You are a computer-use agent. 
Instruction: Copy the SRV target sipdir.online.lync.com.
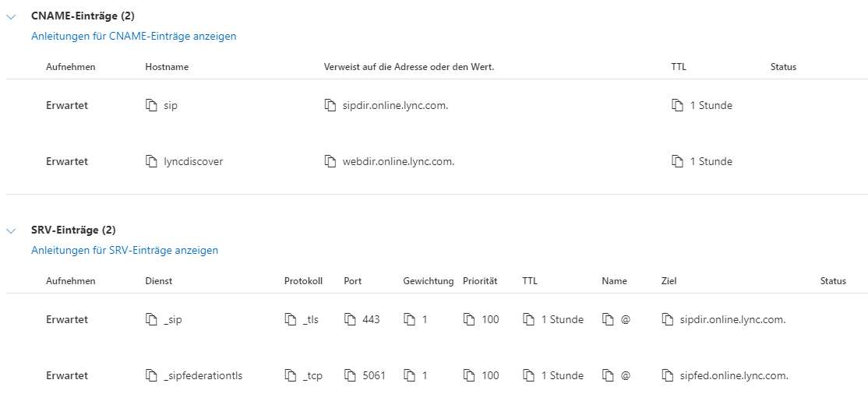pos(668,319)
